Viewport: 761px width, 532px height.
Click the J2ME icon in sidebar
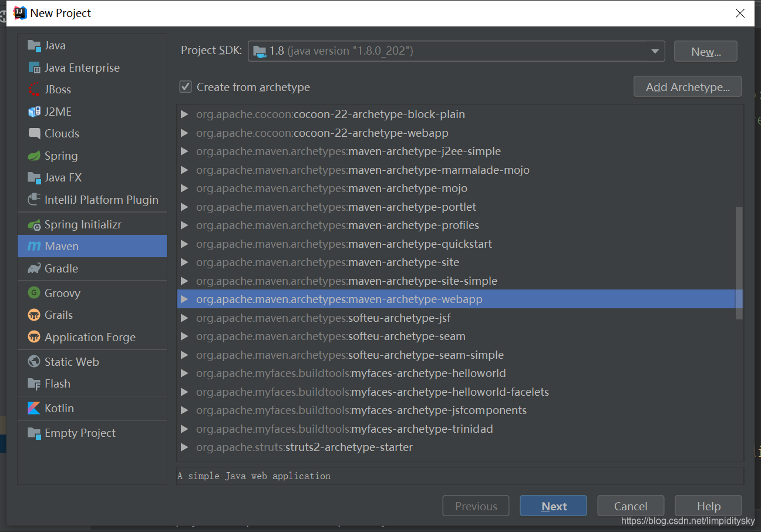[x=34, y=112]
